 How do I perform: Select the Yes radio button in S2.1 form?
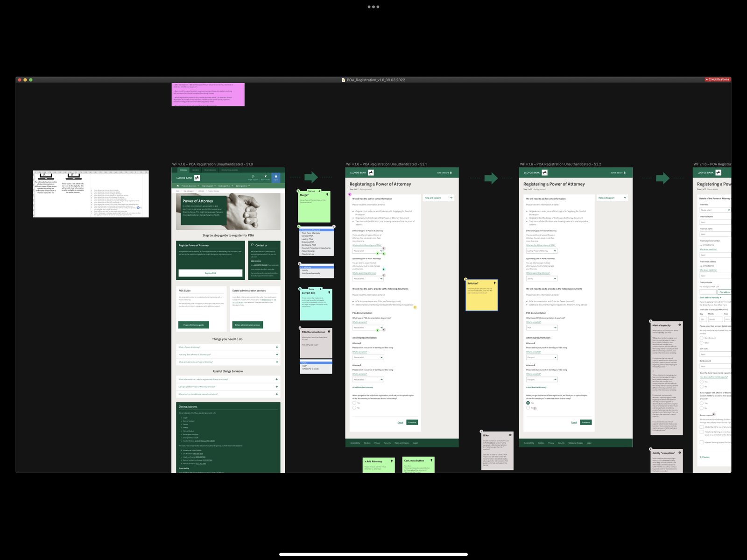354,403
